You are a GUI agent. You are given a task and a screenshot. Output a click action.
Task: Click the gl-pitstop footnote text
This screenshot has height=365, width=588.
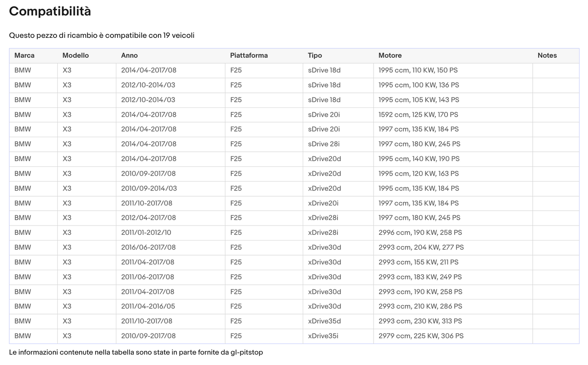tap(247, 352)
